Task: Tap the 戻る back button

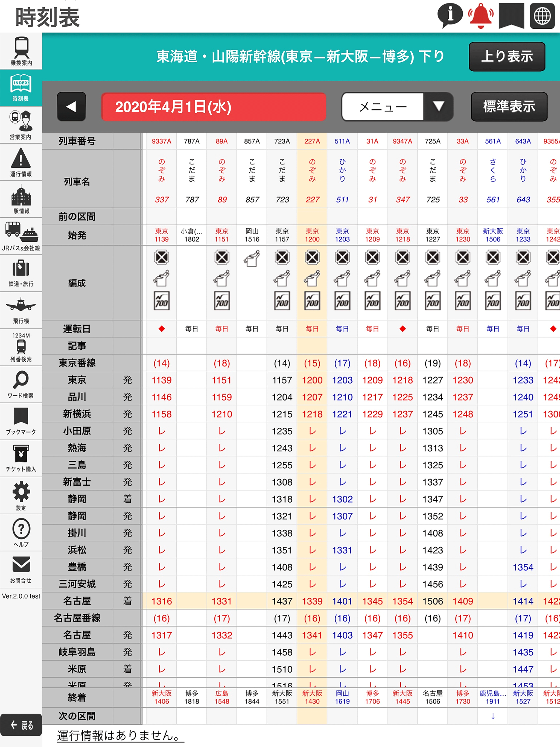Action: [21, 724]
